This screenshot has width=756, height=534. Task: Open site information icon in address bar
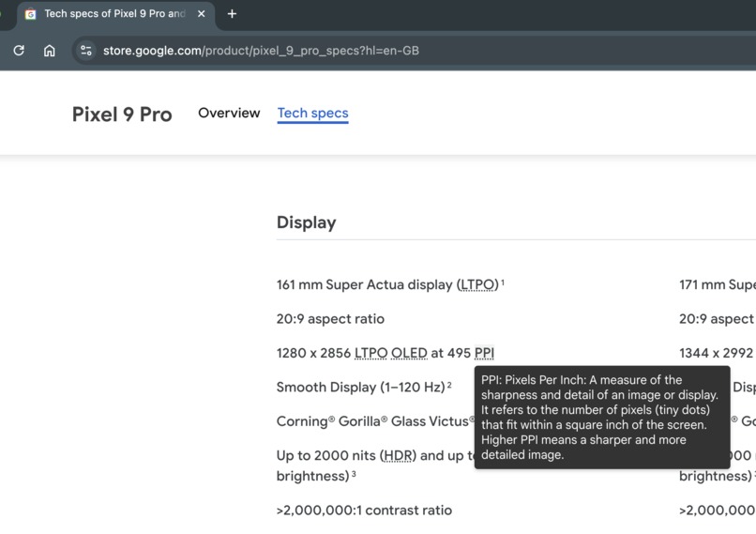(x=86, y=50)
